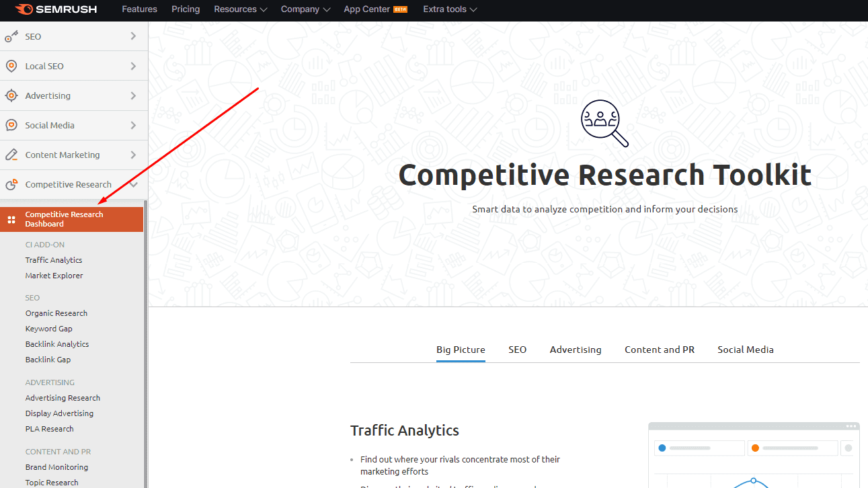Viewport: 868px width, 488px height.
Task: Click the magnifier people toolkit icon
Action: tap(604, 123)
